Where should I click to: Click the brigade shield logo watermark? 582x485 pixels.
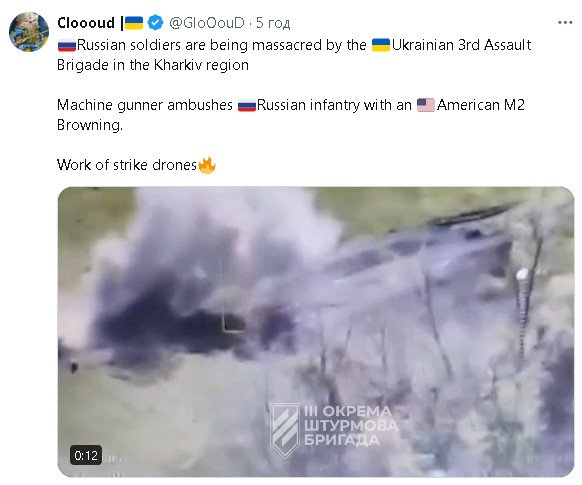click(x=284, y=429)
